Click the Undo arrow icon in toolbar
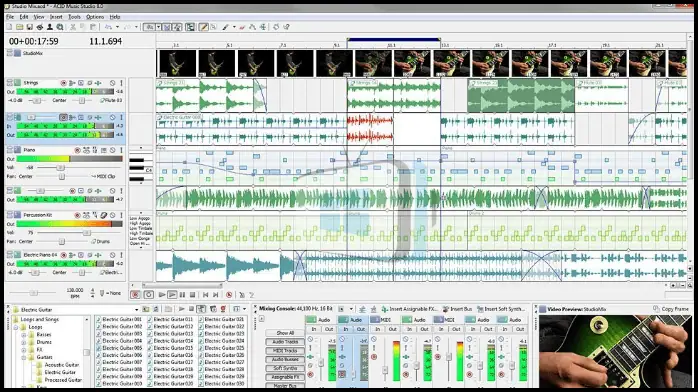This screenshot has width=698, height=392. tap(108, 27)
